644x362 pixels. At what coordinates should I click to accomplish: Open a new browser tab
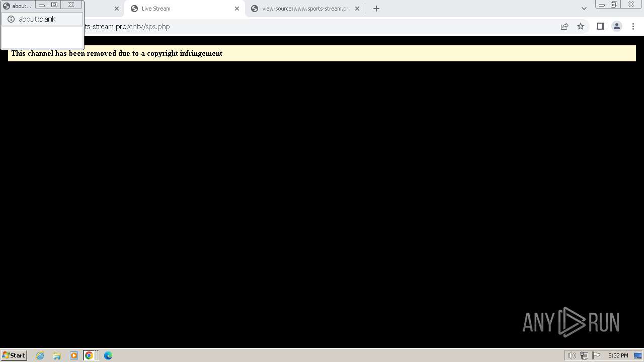coord(376,9)
